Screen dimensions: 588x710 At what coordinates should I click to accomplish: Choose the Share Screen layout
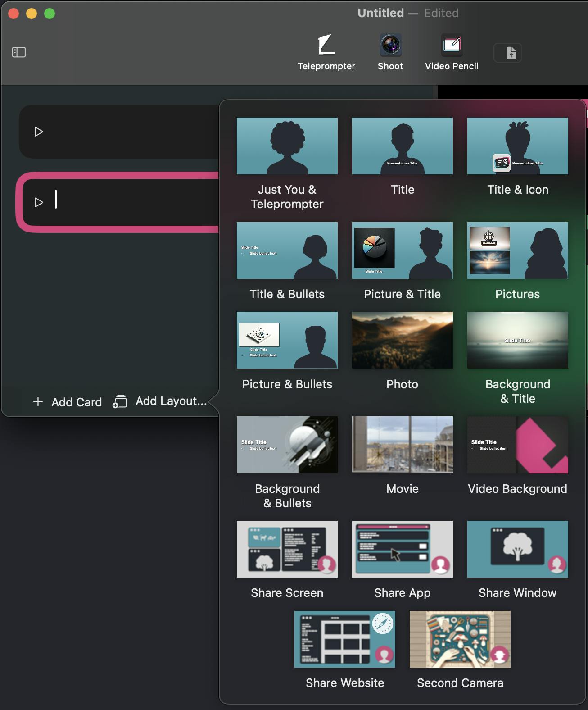(x=287, y=560)
